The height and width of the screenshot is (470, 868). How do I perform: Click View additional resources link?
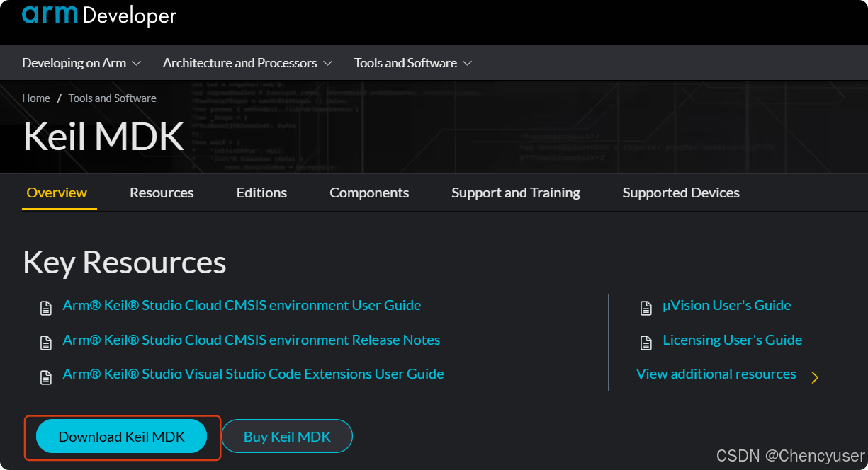click(x=716, y=374)
